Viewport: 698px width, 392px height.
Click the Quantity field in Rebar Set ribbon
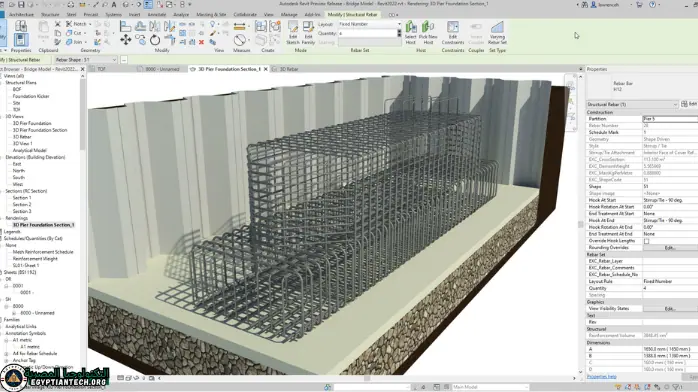pyautogui.click(x=368, y=33)
